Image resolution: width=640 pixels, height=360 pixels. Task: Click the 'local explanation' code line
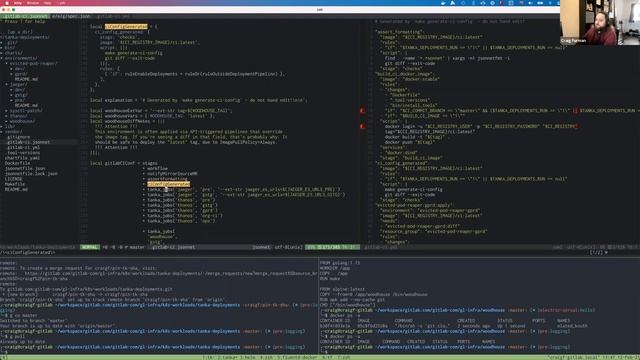point(198,100)
